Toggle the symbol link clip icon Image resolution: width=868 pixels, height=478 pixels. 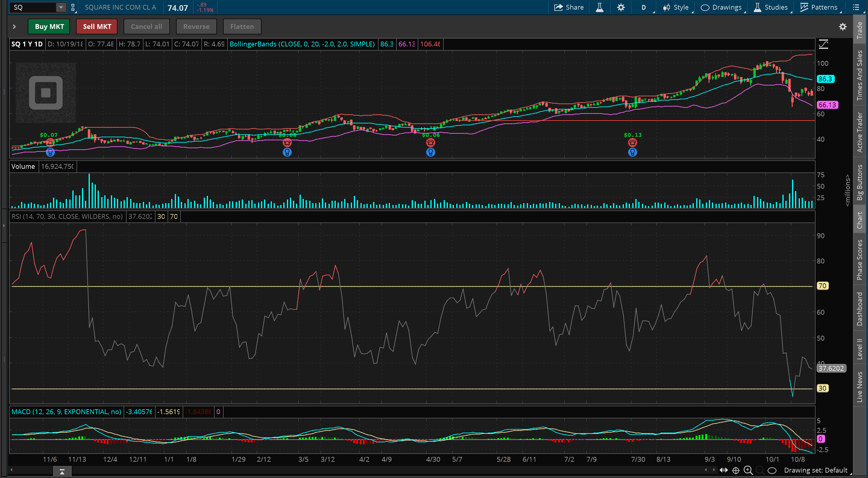[73, 8]
